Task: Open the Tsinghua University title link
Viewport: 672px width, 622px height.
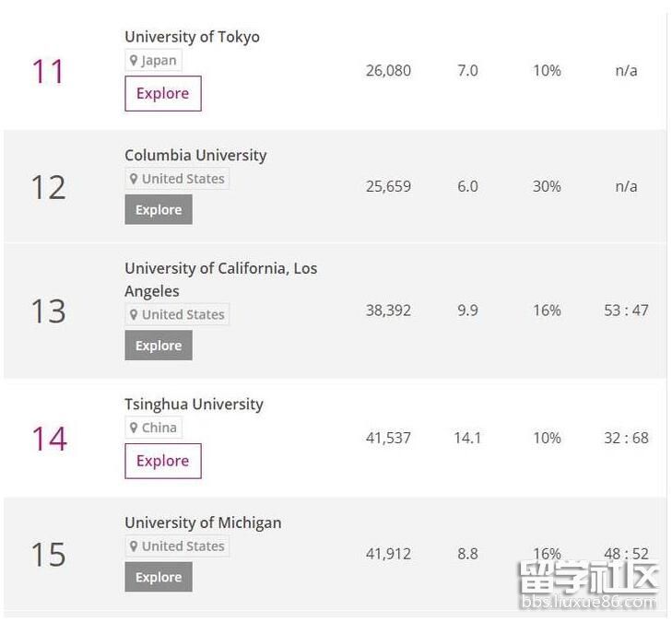Action: point(194,405)
